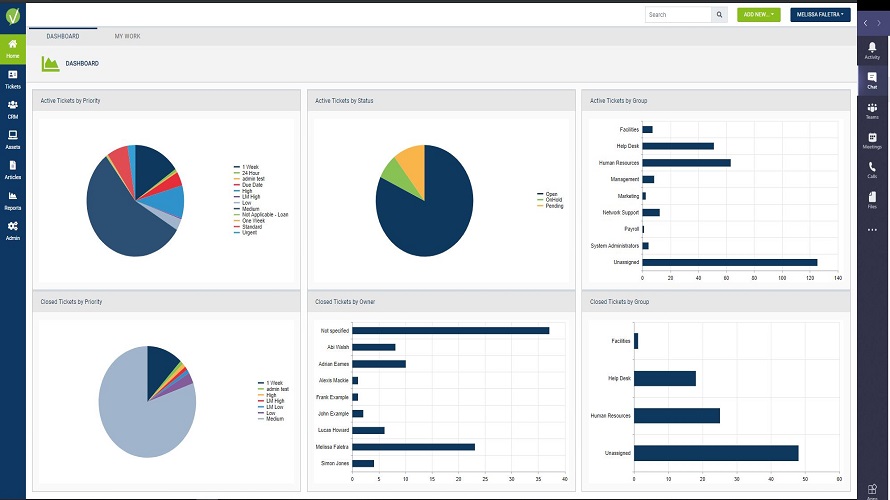The image size is (890, 500).
Task: Select the Dashboard tab
Action: pyautogui.click(x=63, y=36)
